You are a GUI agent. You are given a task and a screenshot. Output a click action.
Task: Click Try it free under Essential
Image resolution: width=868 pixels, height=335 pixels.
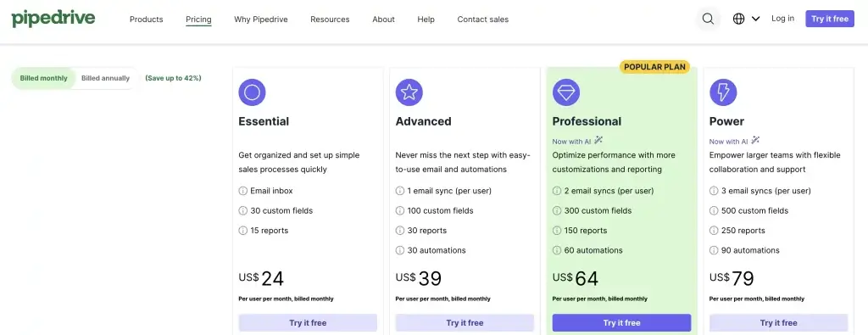(x=308, y=323)
